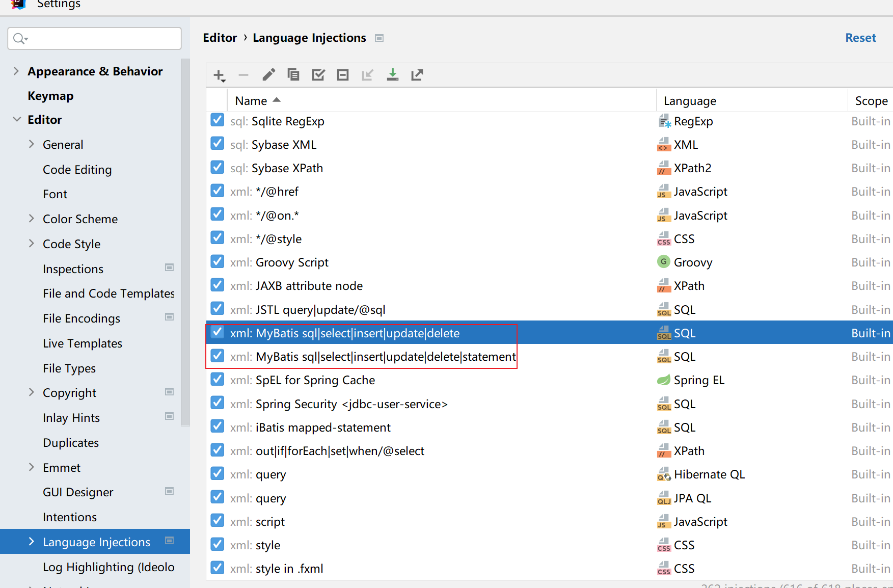Viewport: 893px width, 588px height.
Task: Select the MyBatis ...delete|statement row
Action: (549, 356)
